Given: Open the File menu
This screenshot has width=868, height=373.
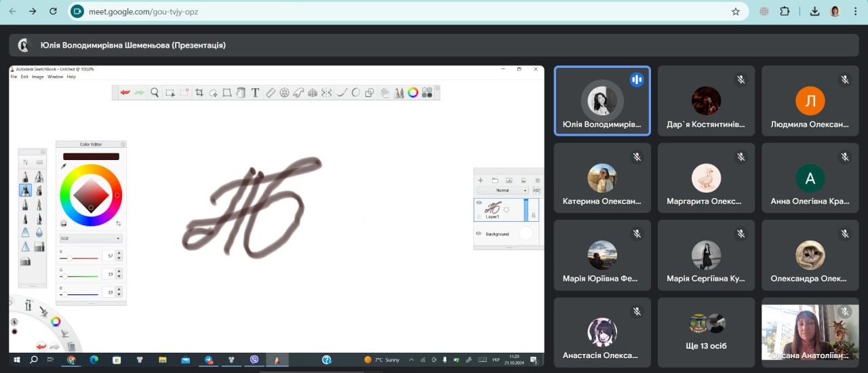Looking at the screenshot, I should pyautogui.click(x=14, y=77).
